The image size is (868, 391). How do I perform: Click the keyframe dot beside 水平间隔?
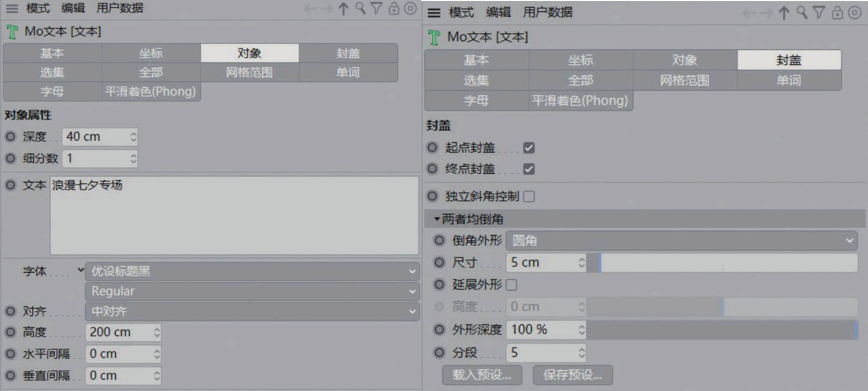10,354
